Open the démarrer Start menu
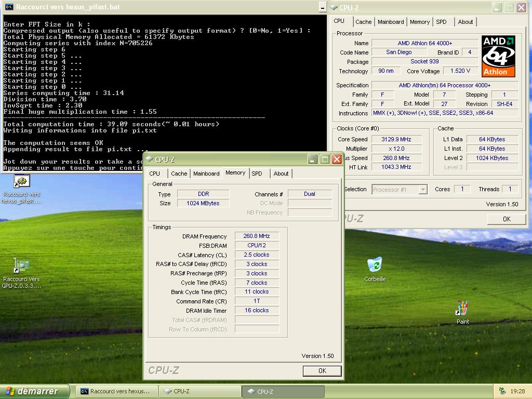The height and width of the screenshot is (399, 532). tap(35, 391)
